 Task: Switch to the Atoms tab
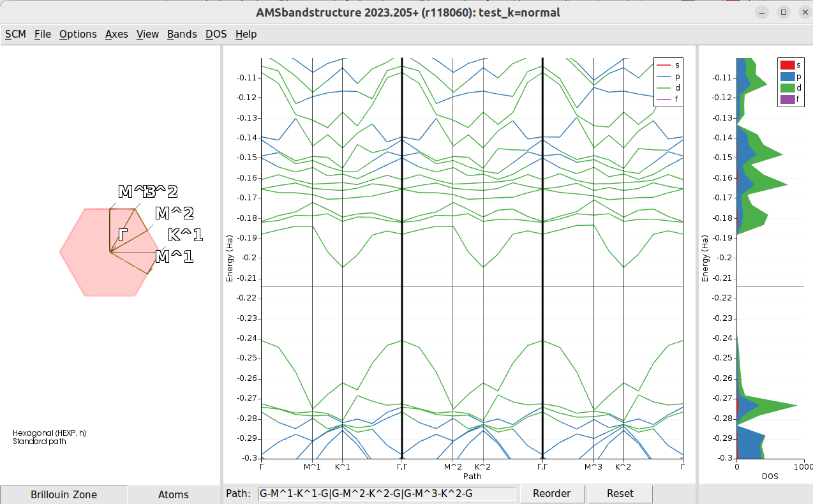(174, 494)
